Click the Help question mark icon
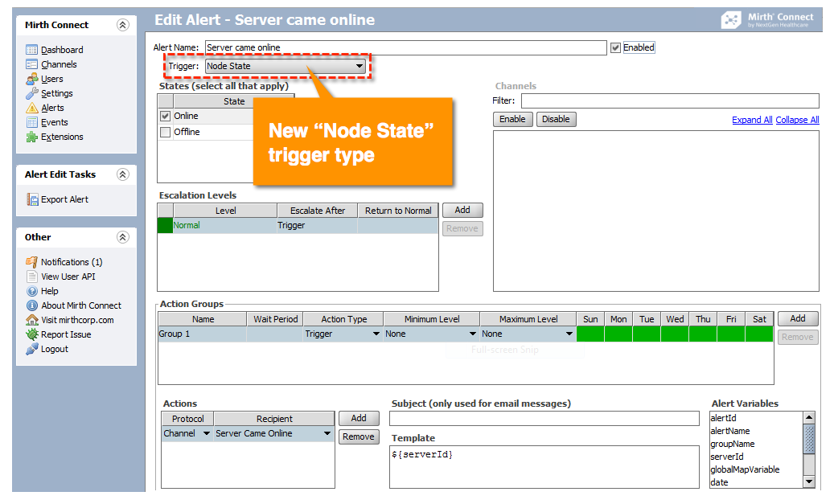The height and width of the screenshot is (504, 834). click(32, 291)
